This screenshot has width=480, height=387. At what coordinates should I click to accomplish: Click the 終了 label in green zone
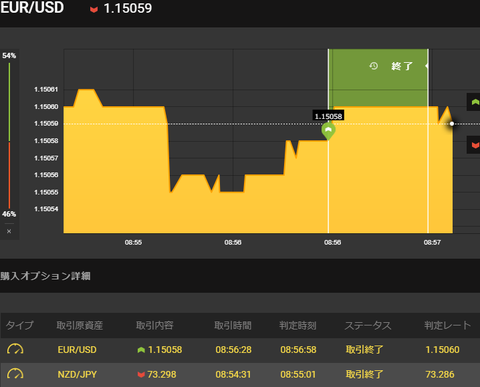pyautogui.click(x=402, y=66)
